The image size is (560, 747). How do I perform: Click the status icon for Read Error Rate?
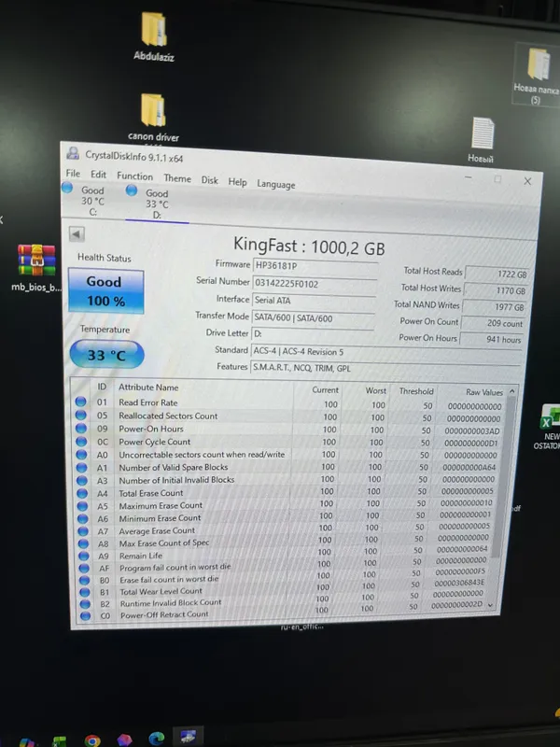click(x=80, y=402)
